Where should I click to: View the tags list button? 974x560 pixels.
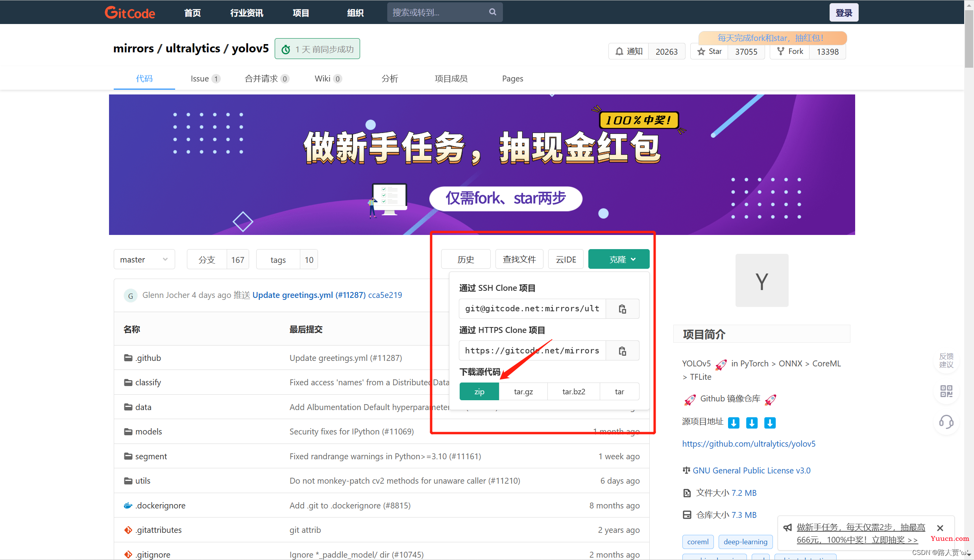pyautogui.click(x=287, y=260)
